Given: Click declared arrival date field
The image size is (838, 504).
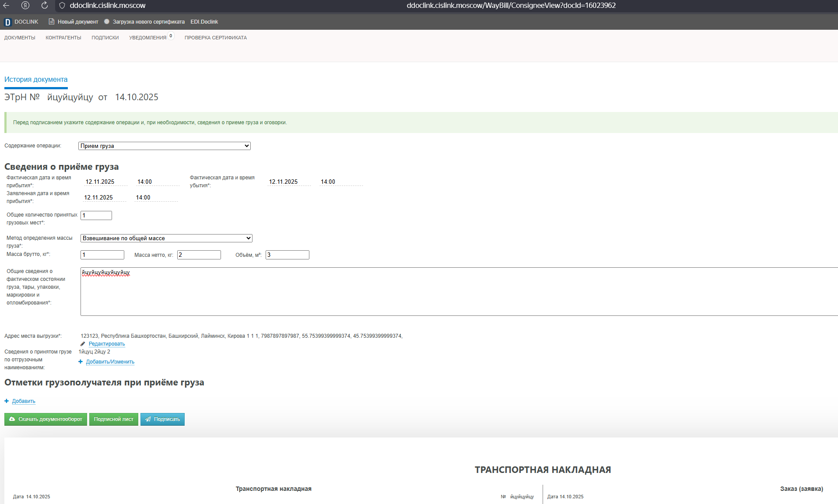Looking at the screenshot, I should (105, 197).
